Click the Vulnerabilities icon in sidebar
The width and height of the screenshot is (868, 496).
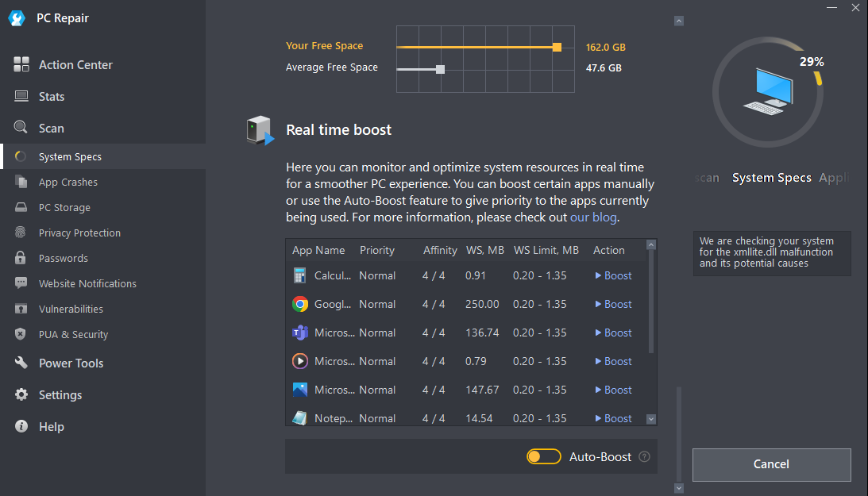point(21,309)
